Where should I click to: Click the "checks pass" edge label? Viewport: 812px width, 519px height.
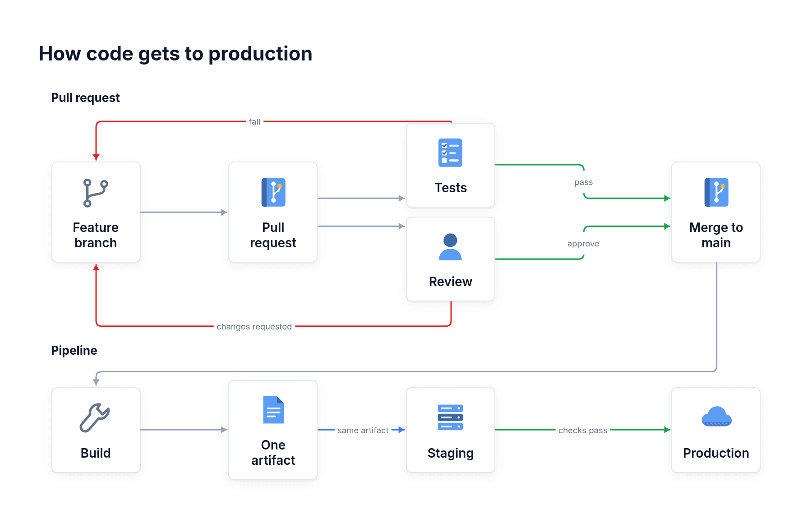tap(583, 431)
